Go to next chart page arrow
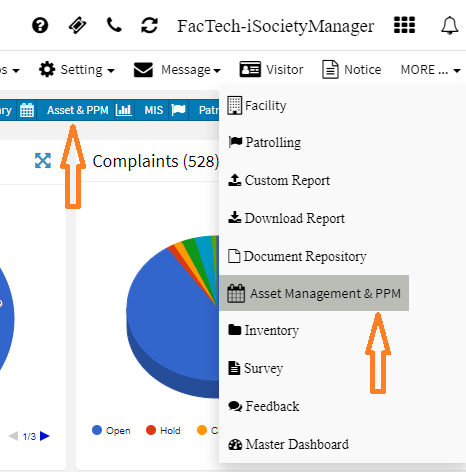Image resolution: width=466 pixels, height=472 pixels. 45,436
